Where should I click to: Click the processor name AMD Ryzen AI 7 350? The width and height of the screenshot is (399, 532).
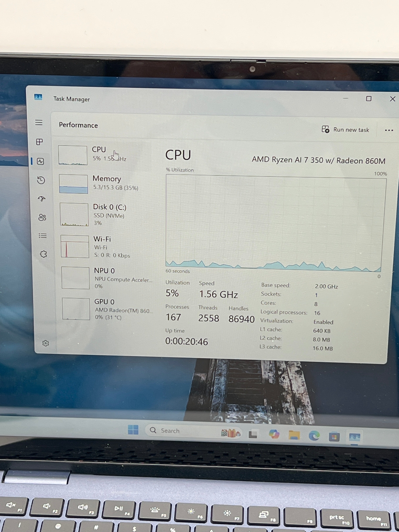tap(318, 160)
